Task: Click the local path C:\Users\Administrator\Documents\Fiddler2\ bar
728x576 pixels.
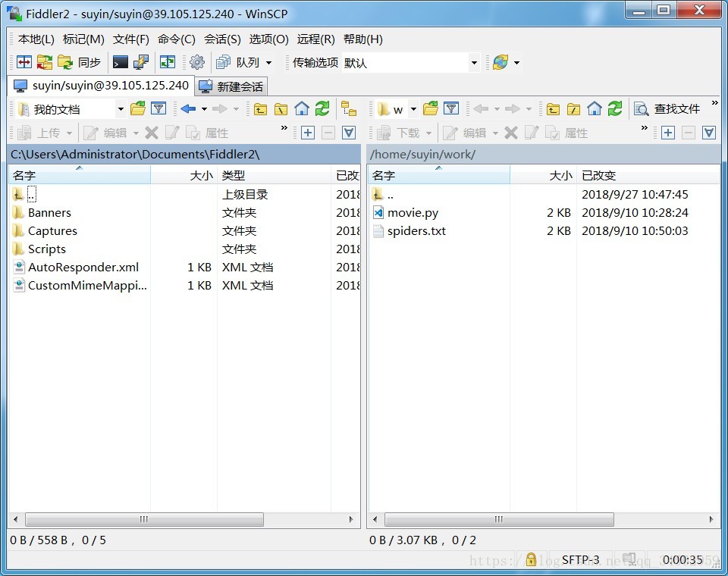Action: [184, 154]
